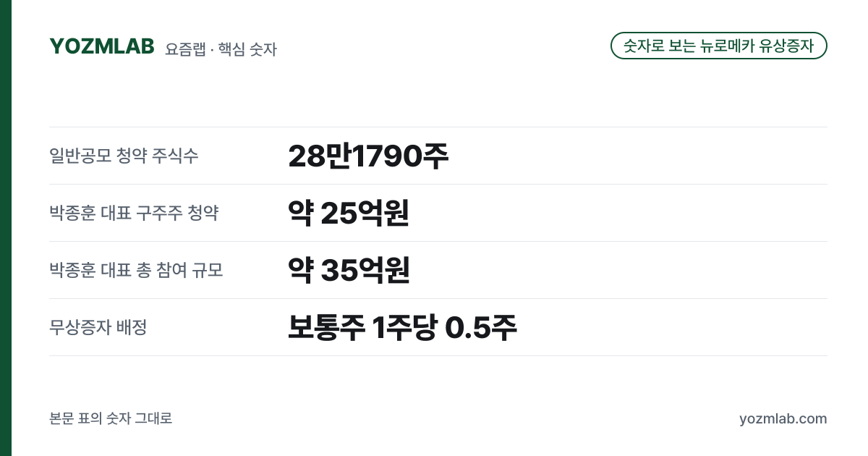Select the 약 25억원 figure
Viewport: 868px width, 456px height.
(349, 213)
